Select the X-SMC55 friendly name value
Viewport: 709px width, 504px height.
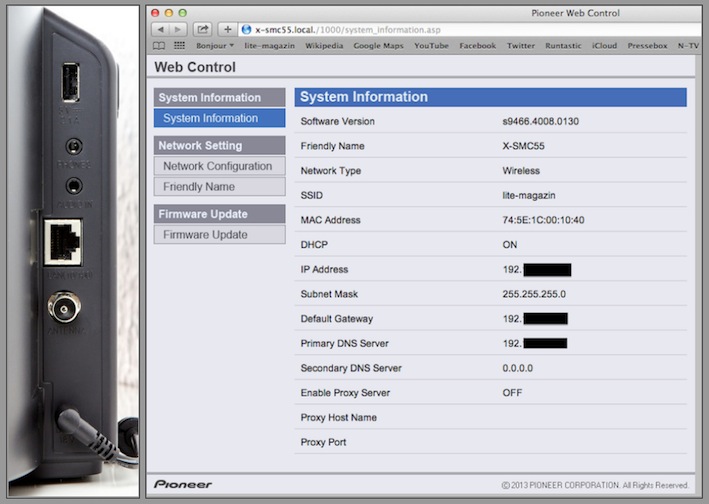pyautogui.click(x=523, y=146)
